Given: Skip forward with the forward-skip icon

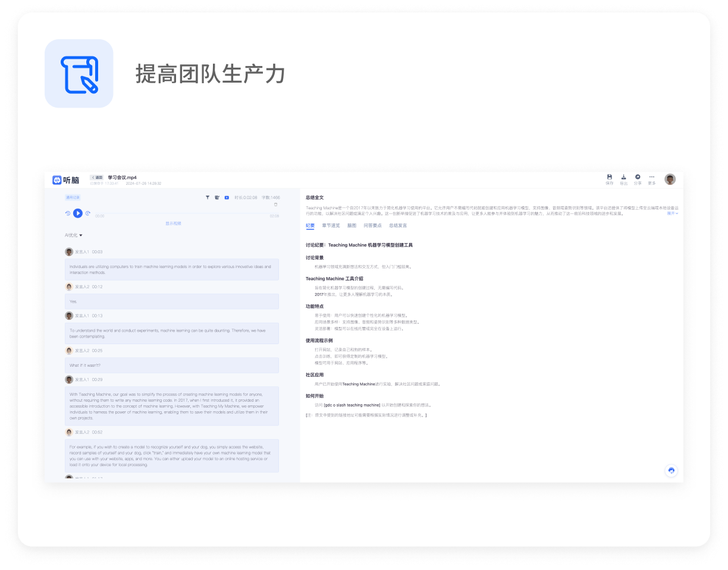Looking at the screenshot, I should pos(88,213).
